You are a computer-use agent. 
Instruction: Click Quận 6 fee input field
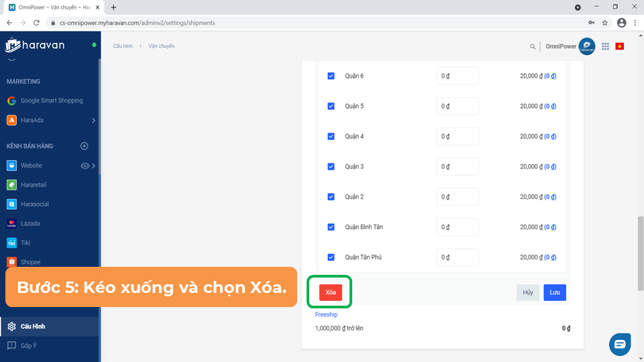coord(458,76)
